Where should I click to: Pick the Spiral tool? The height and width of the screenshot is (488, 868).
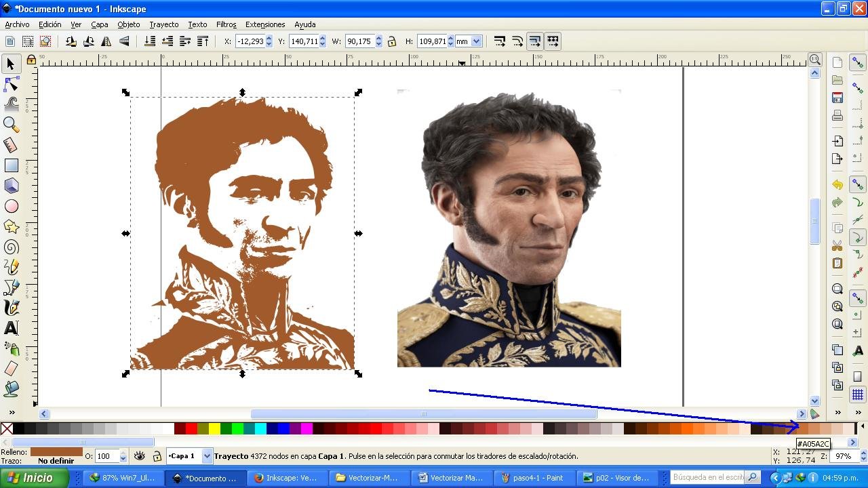coord(11,247)
